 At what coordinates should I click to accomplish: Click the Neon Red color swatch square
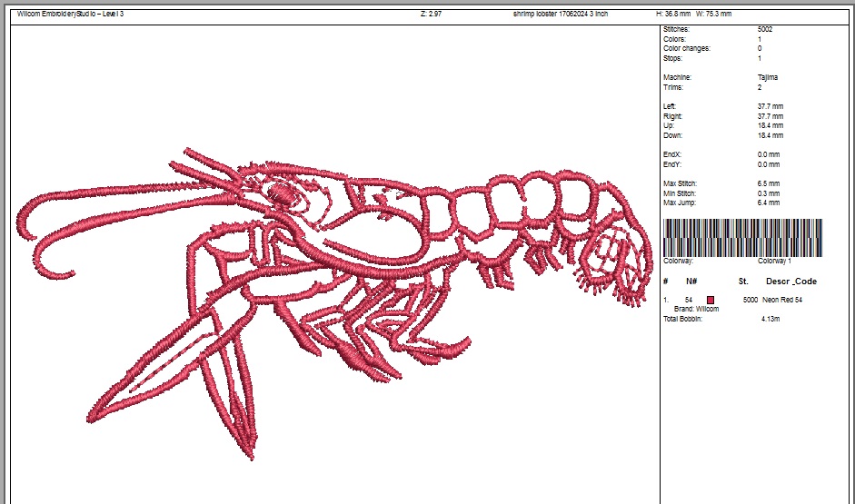tap(711, 300)
